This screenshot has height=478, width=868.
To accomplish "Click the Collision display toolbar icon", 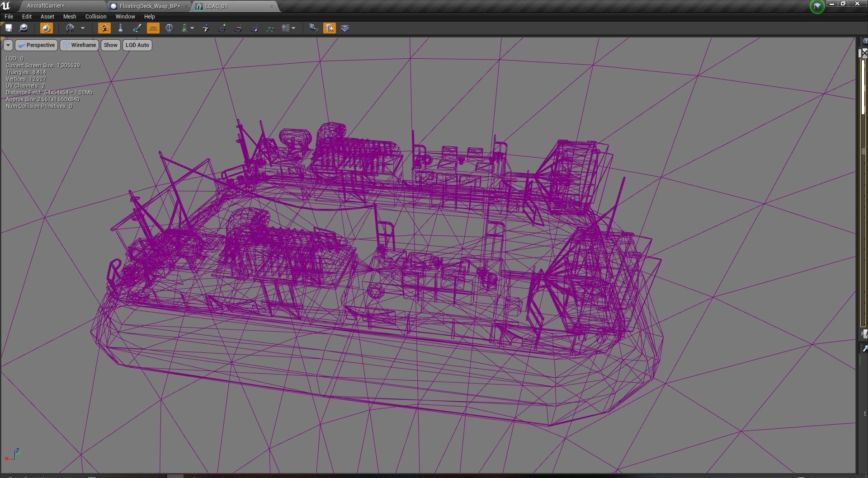I will (185, 28).
